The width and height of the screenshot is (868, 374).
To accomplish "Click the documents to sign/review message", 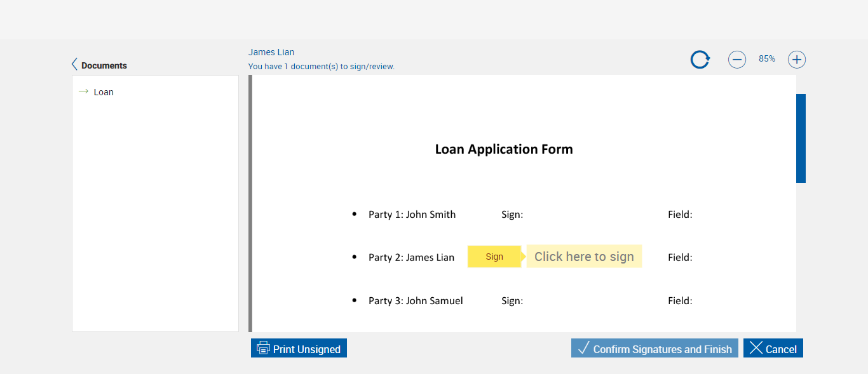I will click(x=321, y=66).
